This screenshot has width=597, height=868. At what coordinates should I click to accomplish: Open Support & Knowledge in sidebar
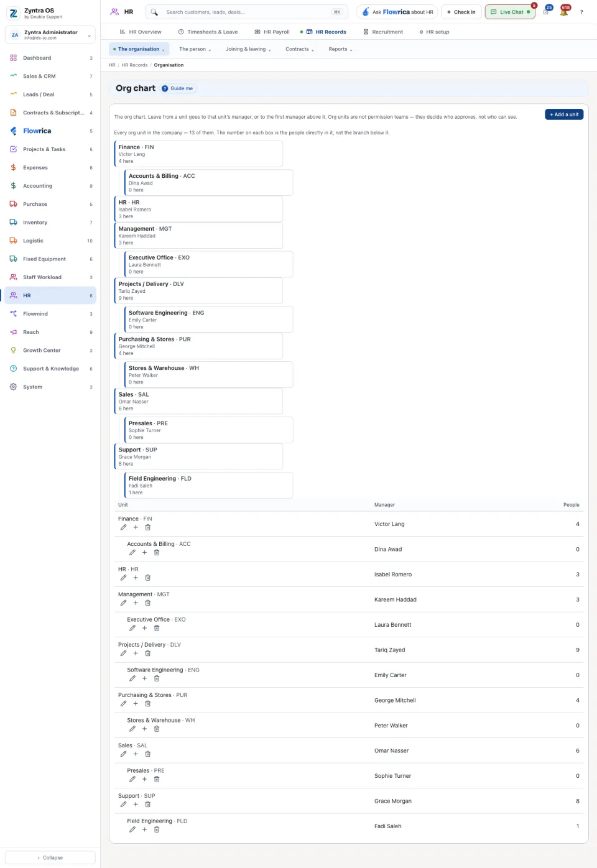tap(50, 369)
